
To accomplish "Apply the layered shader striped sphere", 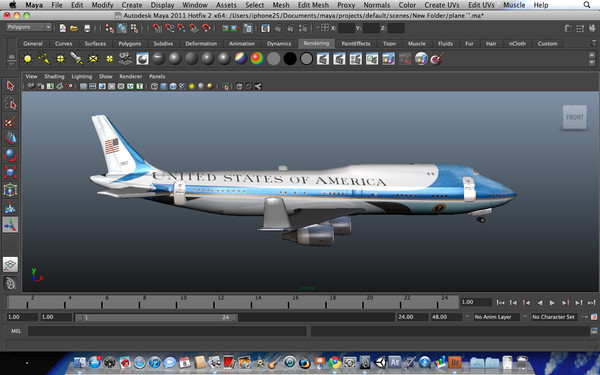I will [241, 59].
